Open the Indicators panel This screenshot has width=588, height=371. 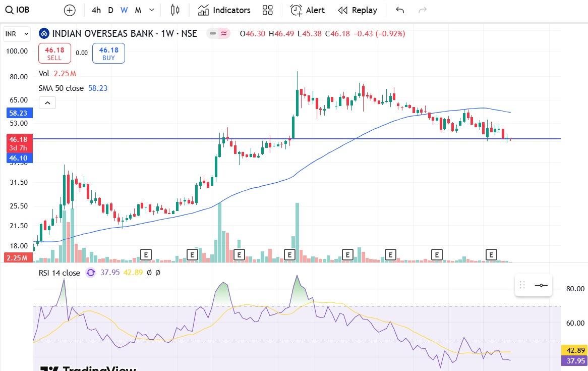coord(224,10)
